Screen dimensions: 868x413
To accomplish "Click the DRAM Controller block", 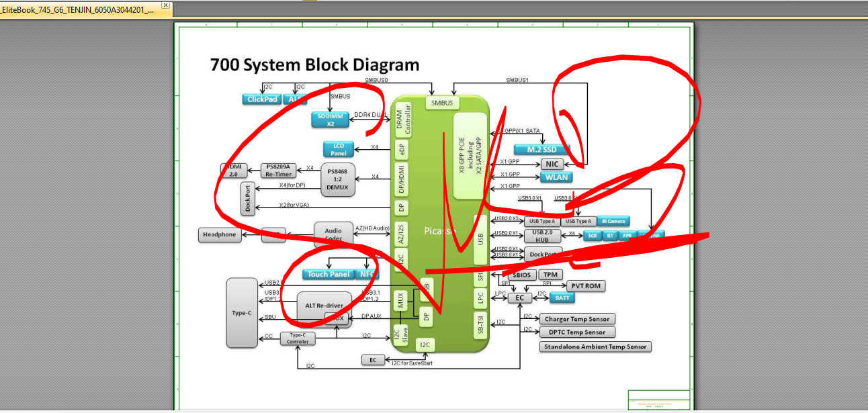I will 403,121.
